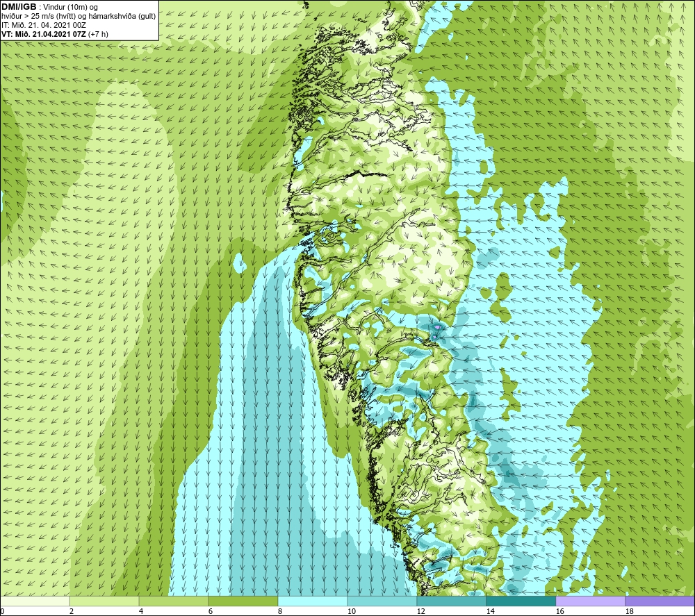695x616 pixels.
Task: Click the legend scale label 10
Action: (x=352, y=612)
